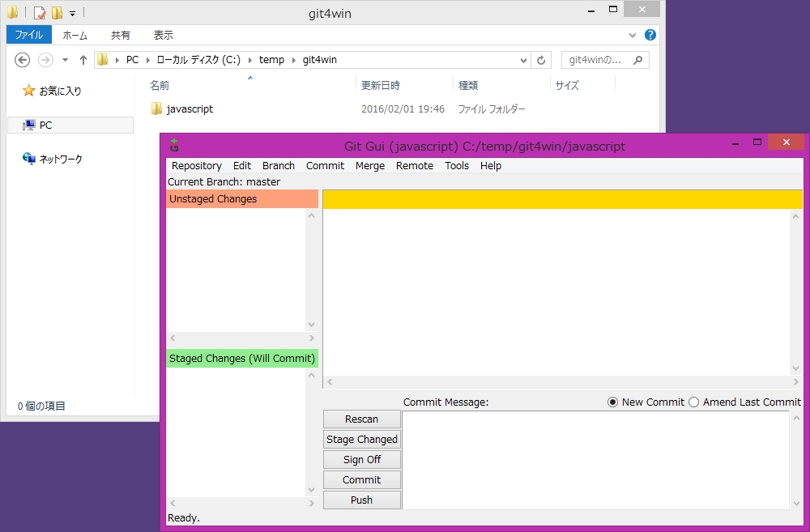Click the PC computer icon in sidebar
This screenshot has width=810, height=532.
29,125
